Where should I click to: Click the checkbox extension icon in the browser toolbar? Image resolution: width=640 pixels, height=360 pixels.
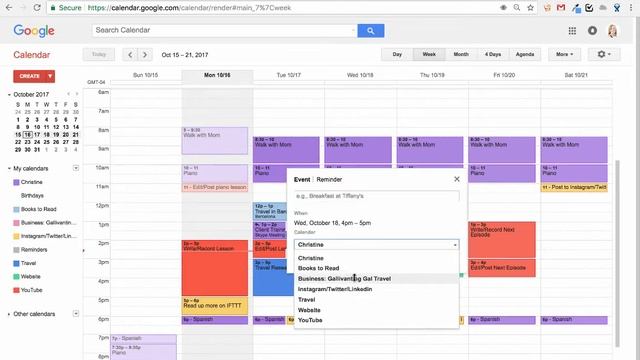[589, 8]
